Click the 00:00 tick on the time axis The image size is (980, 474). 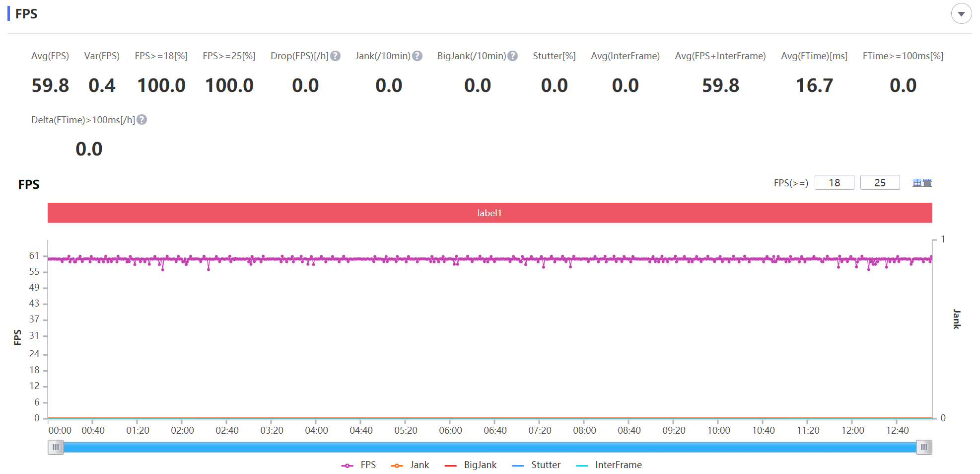60,430
